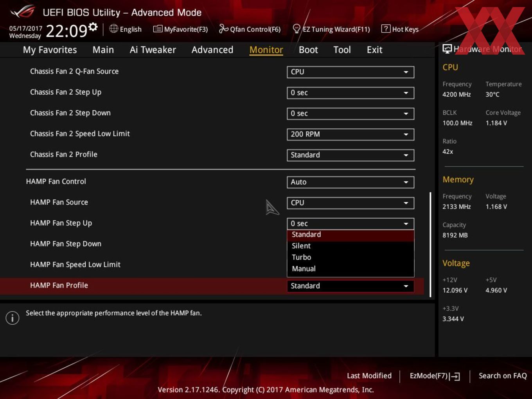Click the Memory voltage 1.168 V value
Viewport: 532px width, 399px height.
[496, 207]
